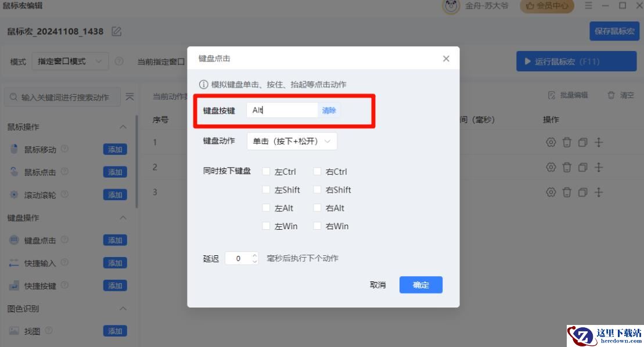The image size is (644, 347).
Task: Click the 键盘按键 input field
Action: point(282,110)
